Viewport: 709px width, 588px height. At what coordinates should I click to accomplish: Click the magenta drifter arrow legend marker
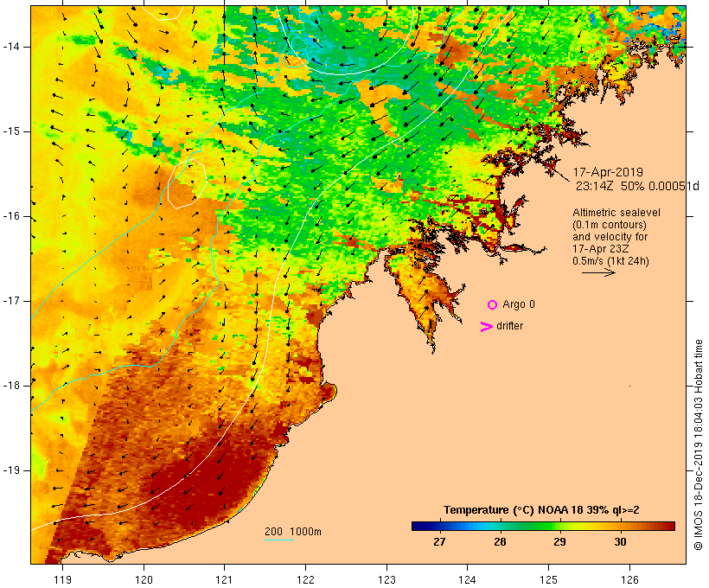pyautogui.click(x=487, y=327)
